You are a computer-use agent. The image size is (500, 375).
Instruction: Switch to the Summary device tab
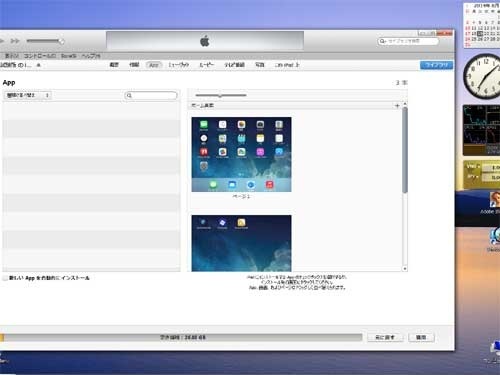point(114,65)
